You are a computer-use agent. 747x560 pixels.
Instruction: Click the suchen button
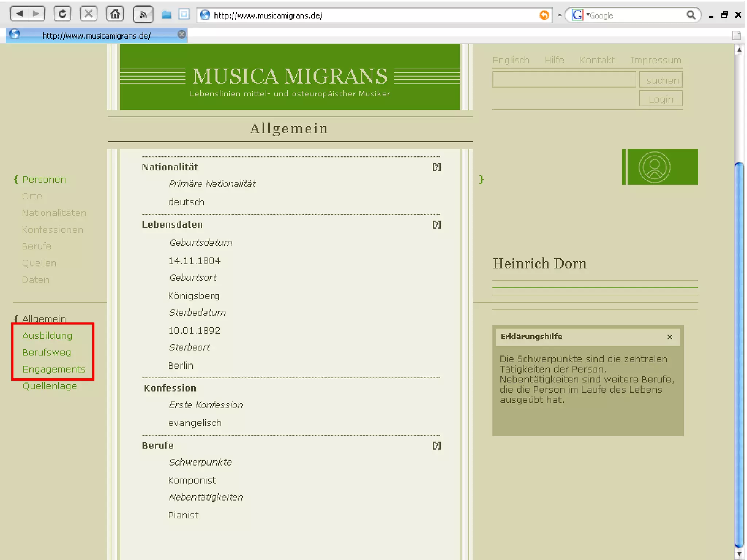point(661,80)
